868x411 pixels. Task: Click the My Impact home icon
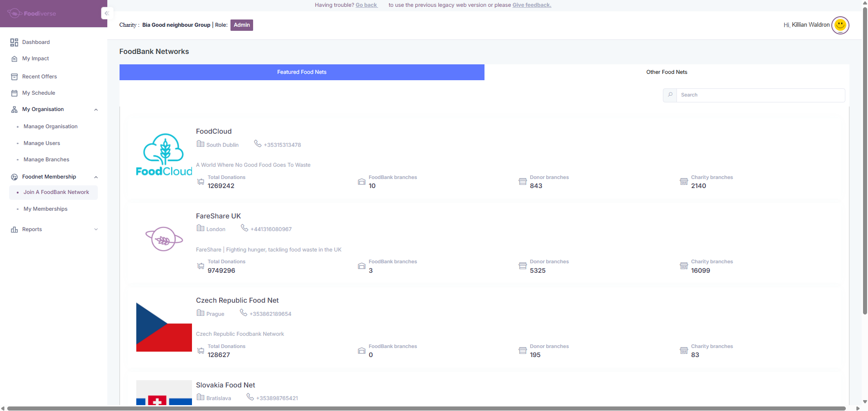tap(14, 59)
